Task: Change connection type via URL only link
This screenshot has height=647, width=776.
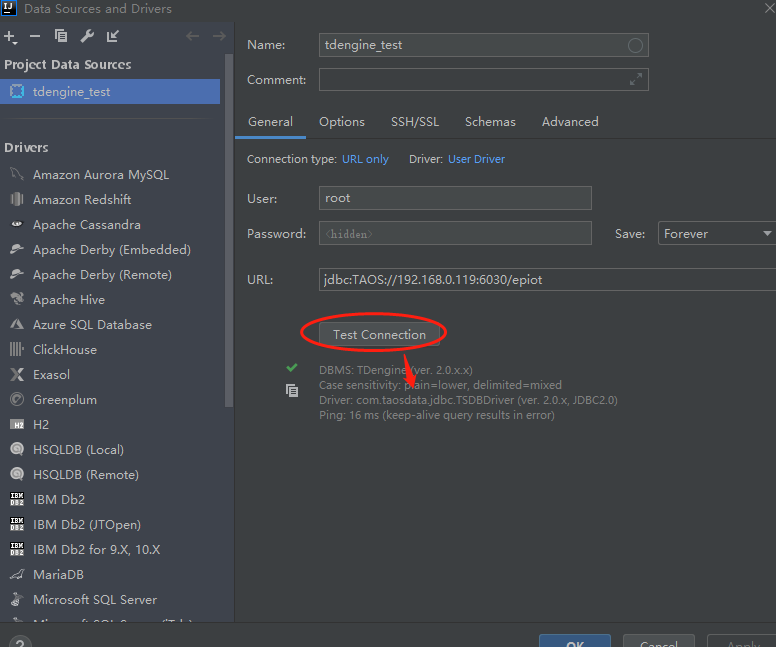Action: (365, 159)
